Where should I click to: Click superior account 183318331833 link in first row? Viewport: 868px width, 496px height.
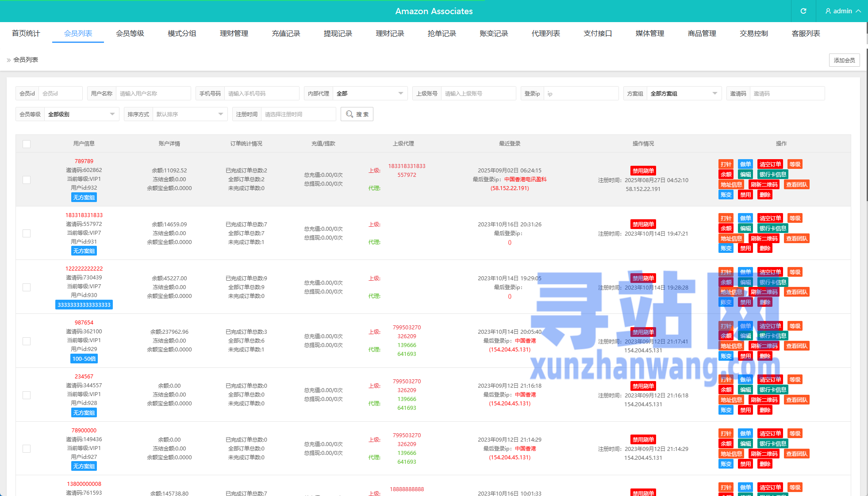click(x=407, y=166)
